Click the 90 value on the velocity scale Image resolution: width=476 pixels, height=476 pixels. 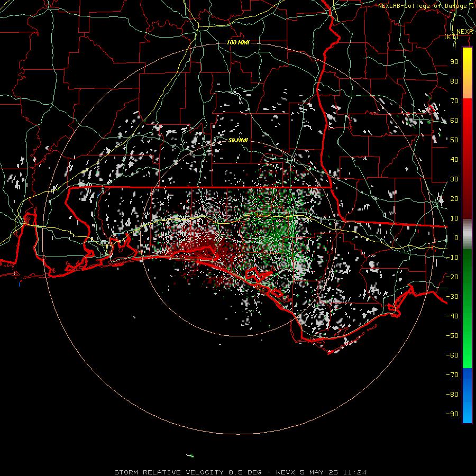tap(454, 62)
